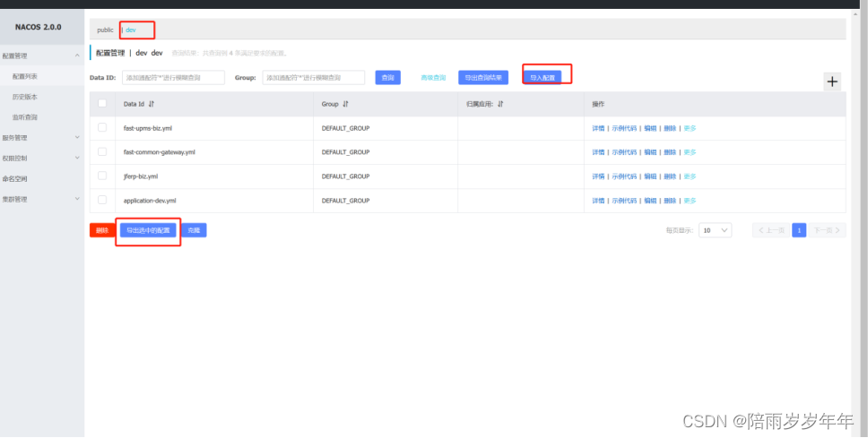The image size is (868, 438).
Task: Open 示例代码 for jferp-biz.yml
Action: pyautogui.click(x=624, y=176)
